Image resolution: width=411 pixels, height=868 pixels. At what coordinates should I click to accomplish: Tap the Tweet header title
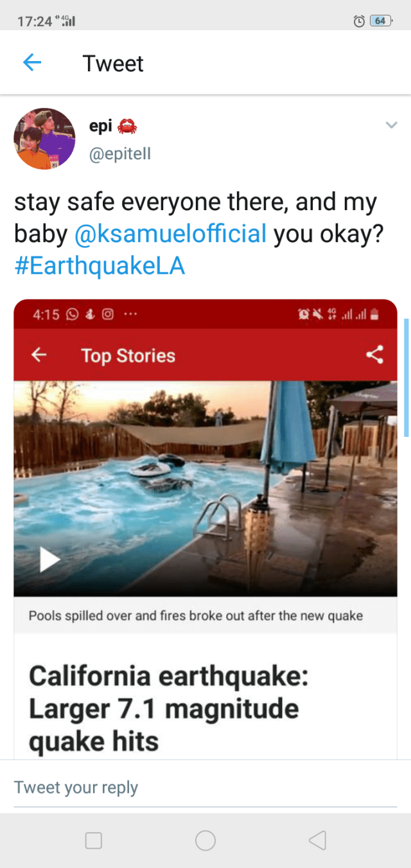click(x=113, y=64)
